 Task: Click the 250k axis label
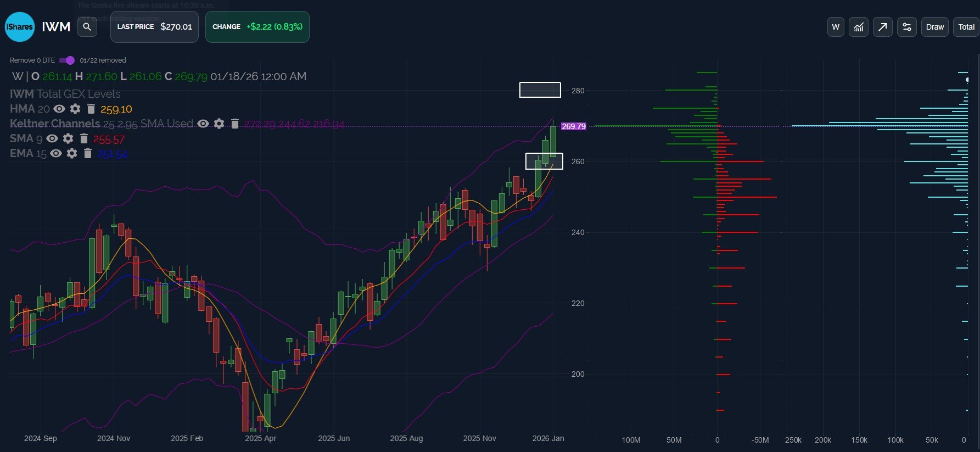click(793, 440)
